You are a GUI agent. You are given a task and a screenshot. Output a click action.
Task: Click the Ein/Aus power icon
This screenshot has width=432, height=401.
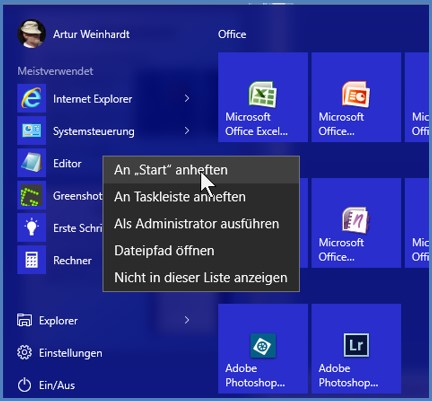[24, 385]
